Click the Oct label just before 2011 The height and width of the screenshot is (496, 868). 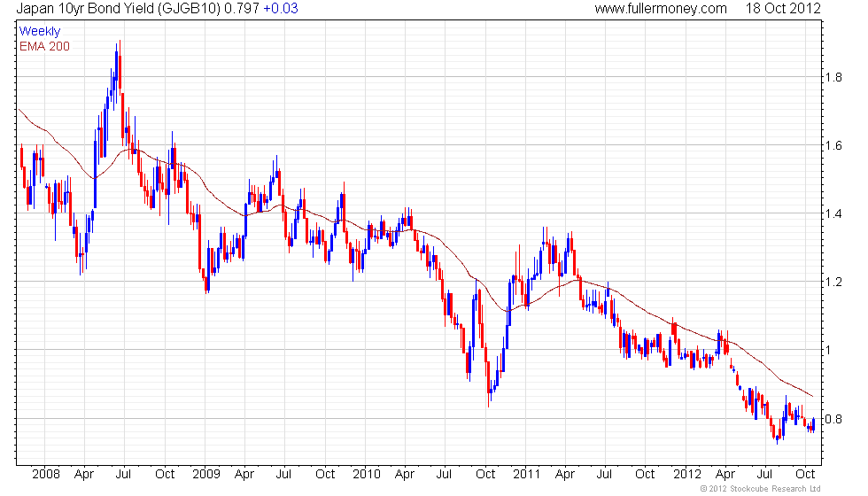point(485,474)
